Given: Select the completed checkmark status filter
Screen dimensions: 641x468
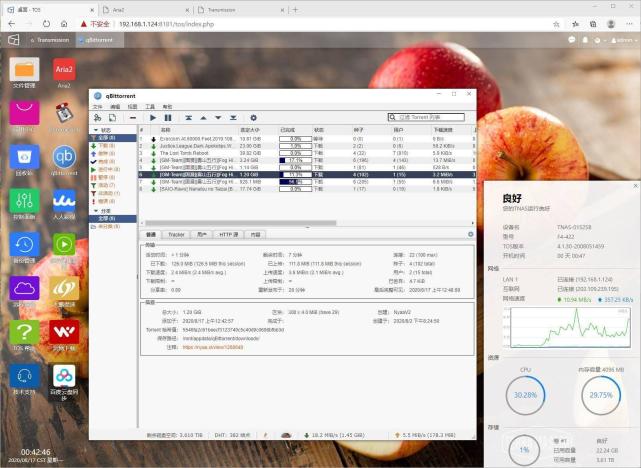Looking at the screenshot, I should 105,161.
